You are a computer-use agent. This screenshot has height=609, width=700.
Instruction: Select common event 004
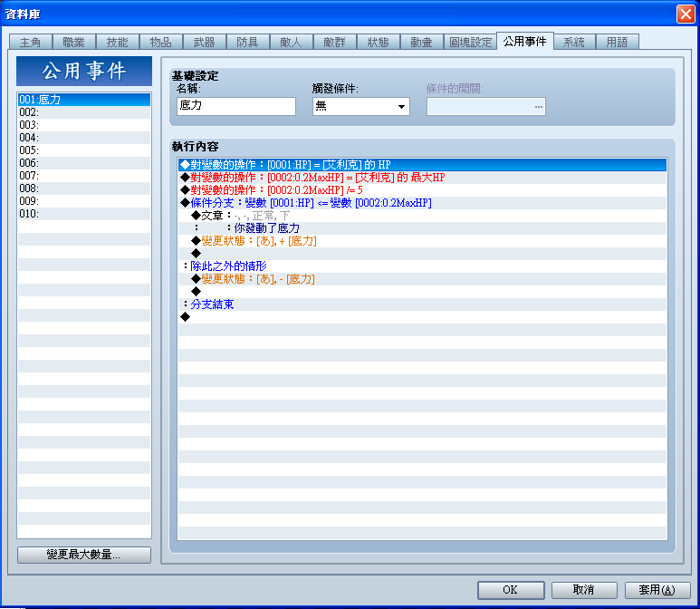click(84, 138)
